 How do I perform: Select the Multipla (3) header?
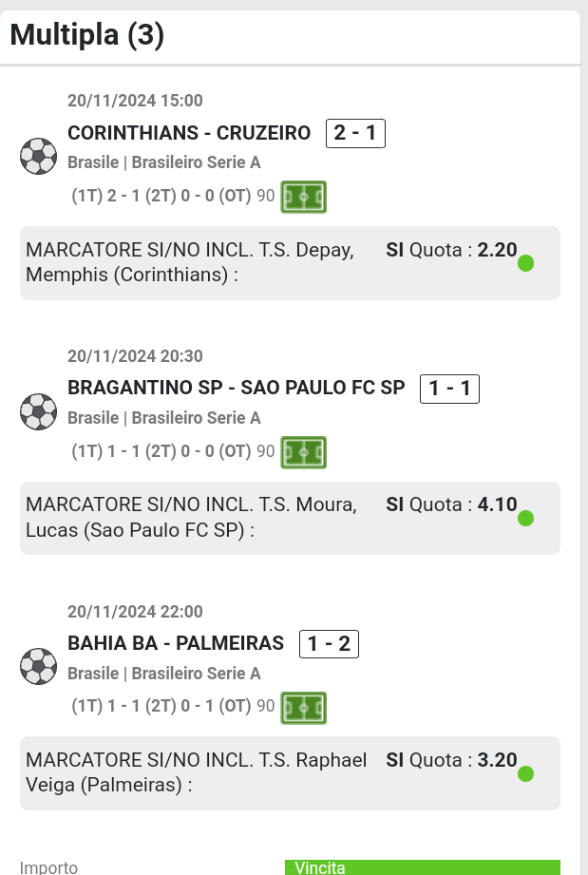87,36
